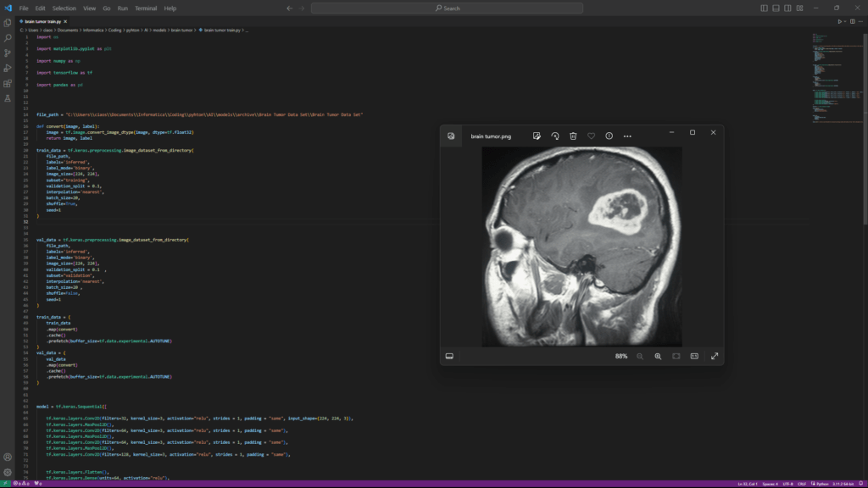This screenshot has height=488, width=868.
Task: Open the Terminal menu
Action: click(x=146, y=8)
